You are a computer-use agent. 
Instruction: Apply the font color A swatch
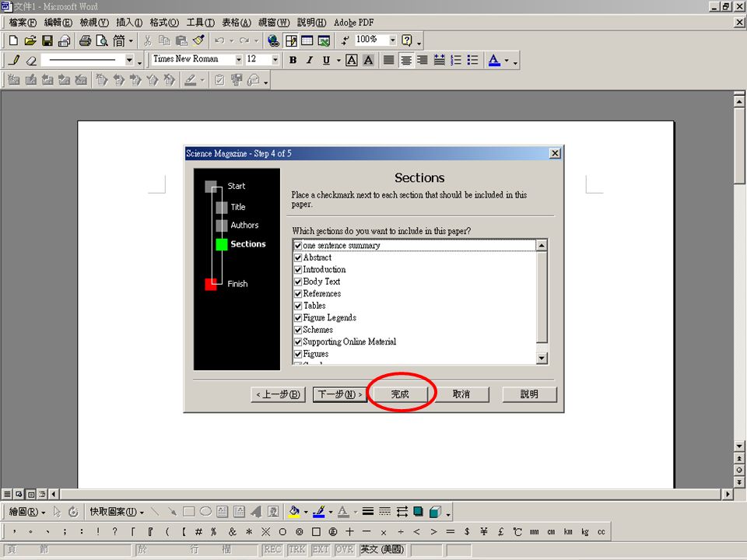495,60
